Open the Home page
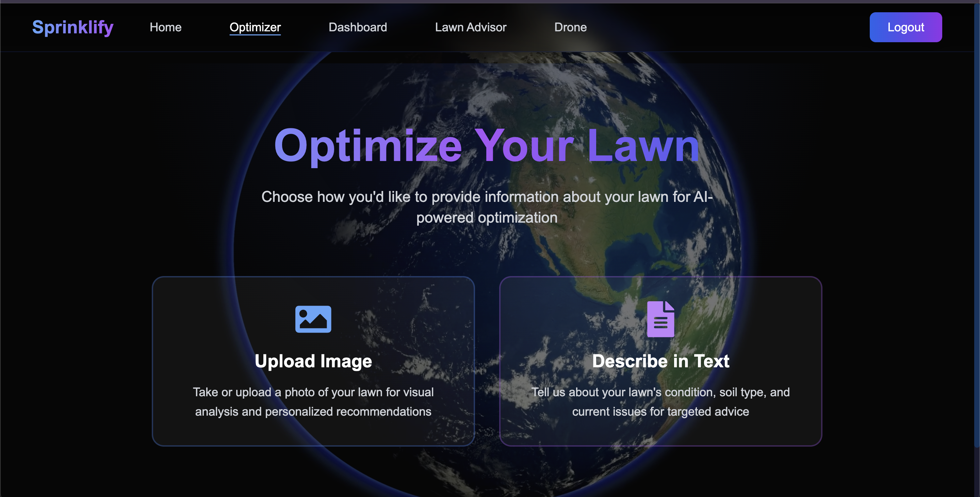Screen dimensions: 980x497 pyautogui.click(x=165, y=27)
